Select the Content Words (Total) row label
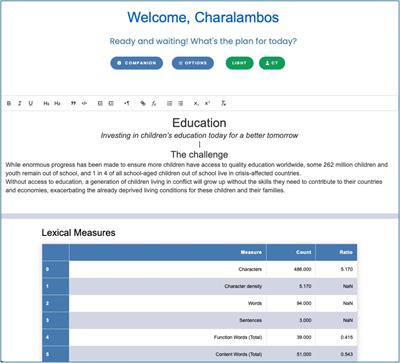 (x=239, y=354)
